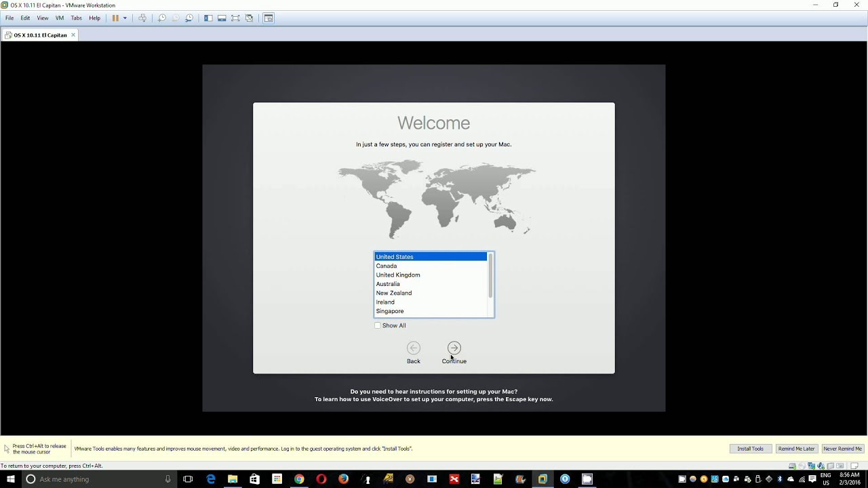Click the country list scrollbar

pyautogui.click(x=490, y=276)
